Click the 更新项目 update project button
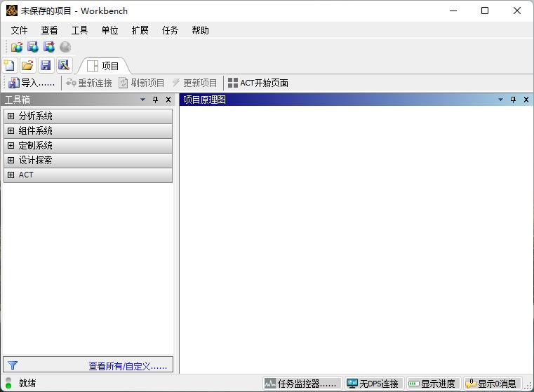Viewport: 534px width, 392px height. [194, 83]
